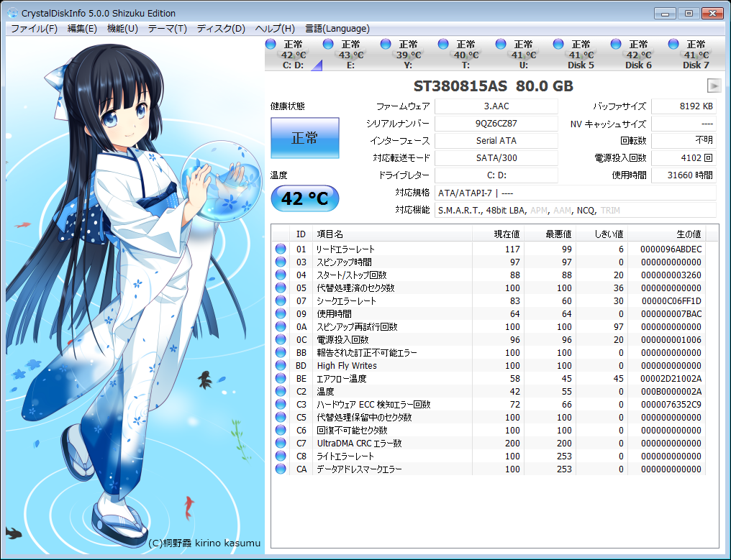Open the ヘルプ(H) menu

(275, 29)
